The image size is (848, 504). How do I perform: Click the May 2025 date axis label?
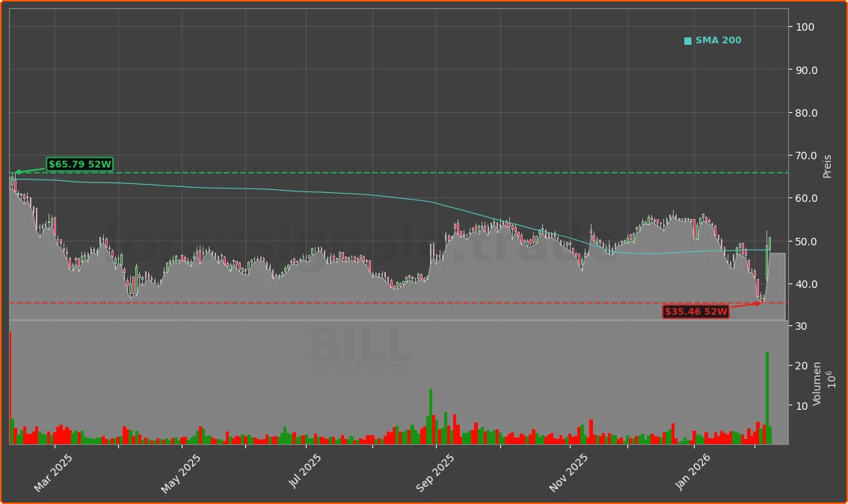pos(182,473)
